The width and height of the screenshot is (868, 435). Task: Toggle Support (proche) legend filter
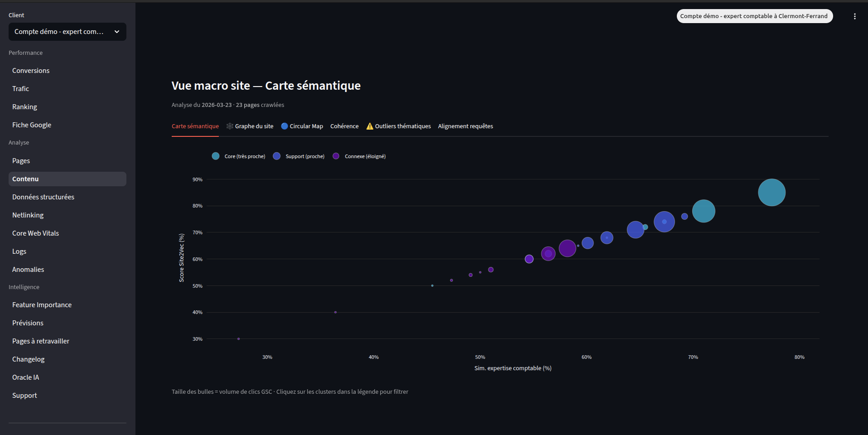click(299, 156)
